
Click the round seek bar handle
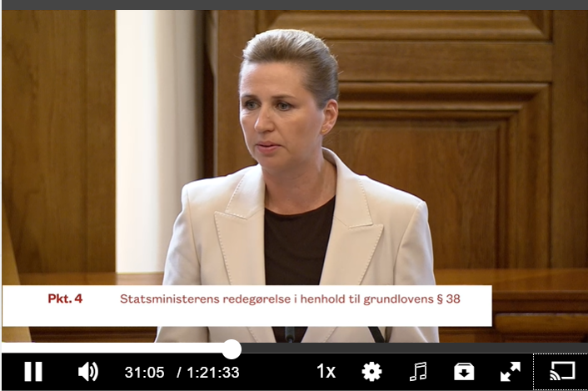[x=231, y=348]
